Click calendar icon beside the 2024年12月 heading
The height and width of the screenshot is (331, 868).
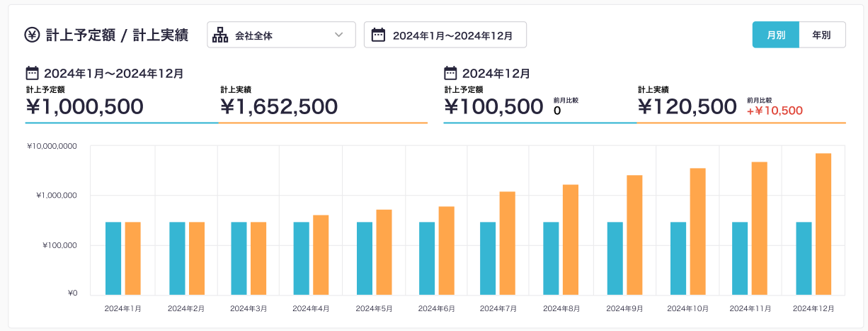pyautogui.click(x=450, y=73)
